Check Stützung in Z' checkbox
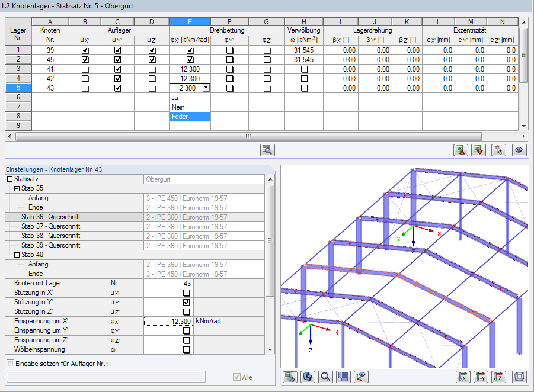This screenshot has width=534, height=392. pos(186,311)
